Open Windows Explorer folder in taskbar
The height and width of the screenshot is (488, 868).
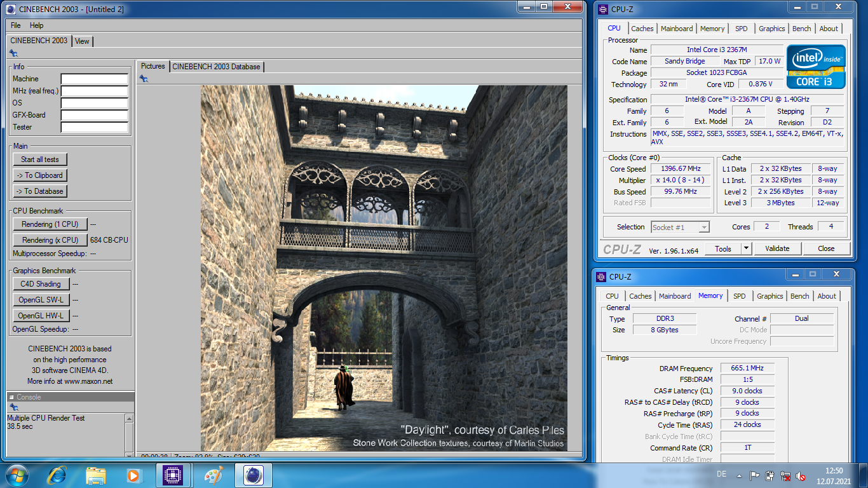95,475
